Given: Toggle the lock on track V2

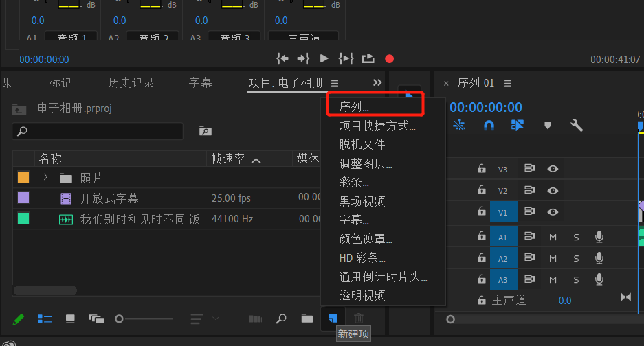Looking at the screenshot, I should [x=482, y=191].
